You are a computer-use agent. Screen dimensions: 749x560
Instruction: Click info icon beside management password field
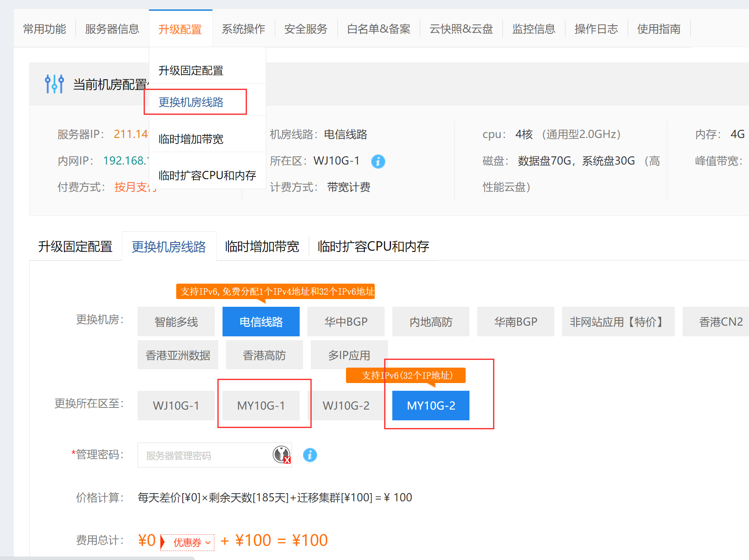click(310, 455)
